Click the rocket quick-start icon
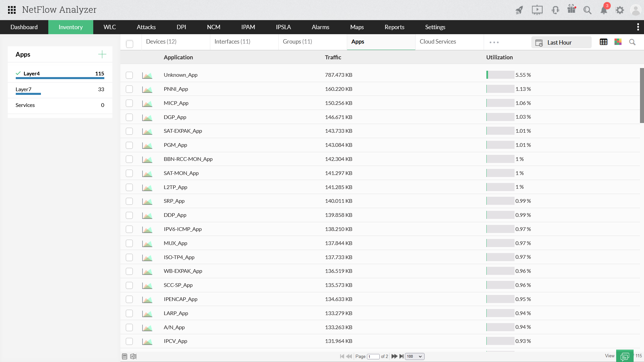Screen dimensions: 644x362 click(519, 10)
